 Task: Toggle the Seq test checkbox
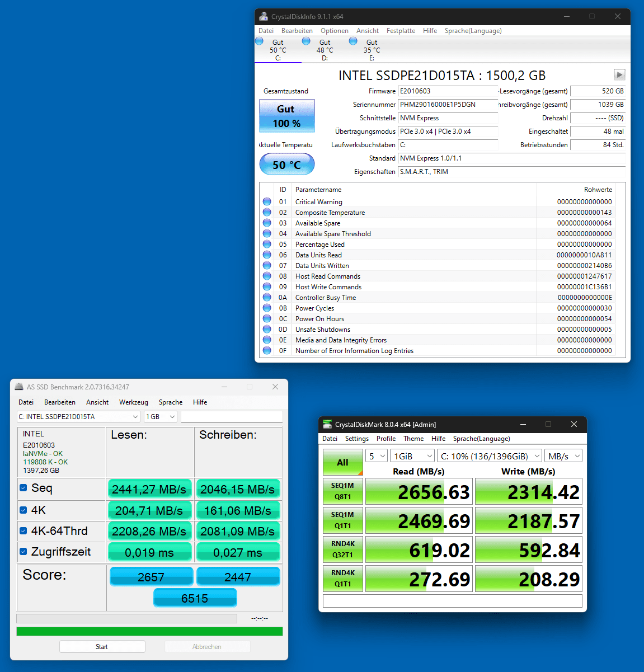click(23, 488)
